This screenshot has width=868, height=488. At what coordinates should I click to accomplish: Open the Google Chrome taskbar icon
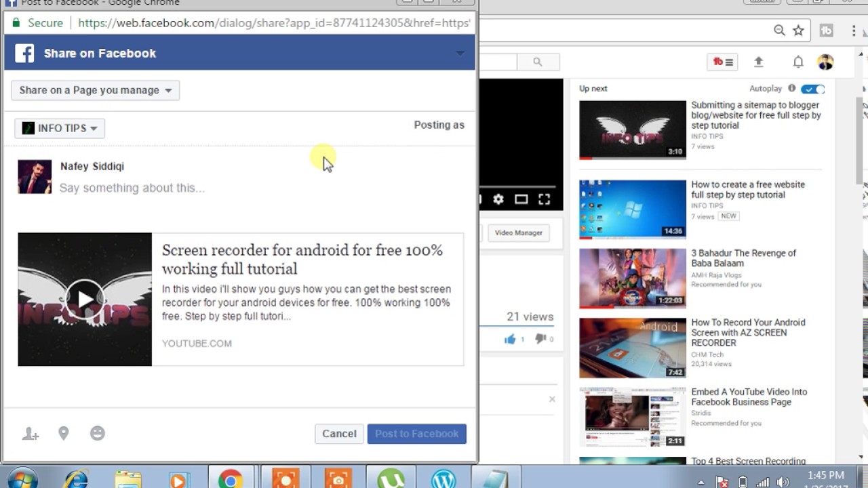coord(231,479)
